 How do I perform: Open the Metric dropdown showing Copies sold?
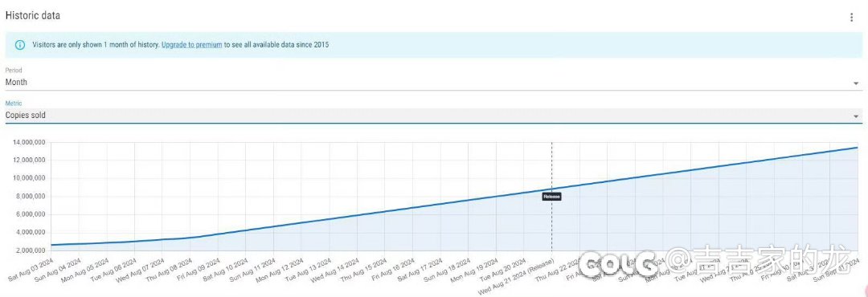434,116
